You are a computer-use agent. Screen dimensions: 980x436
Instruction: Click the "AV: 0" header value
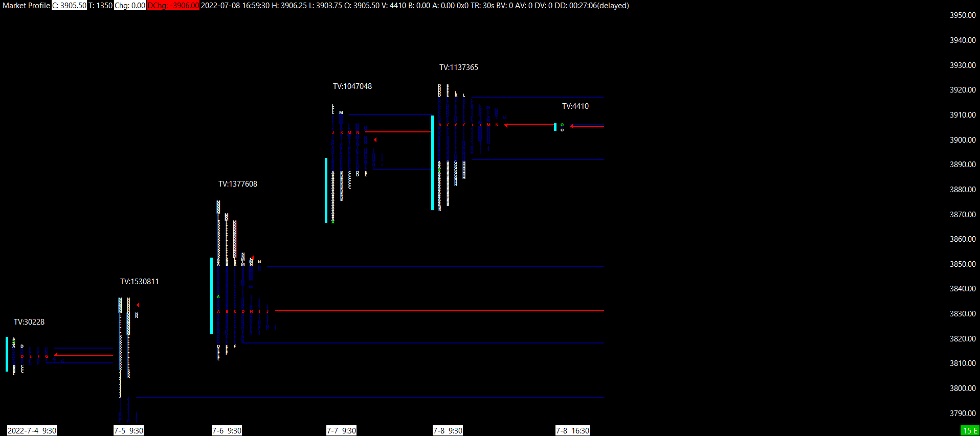524,6
